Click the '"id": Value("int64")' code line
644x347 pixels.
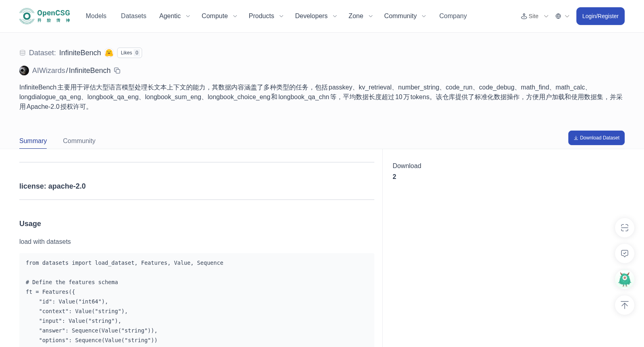tap(74, 301)
